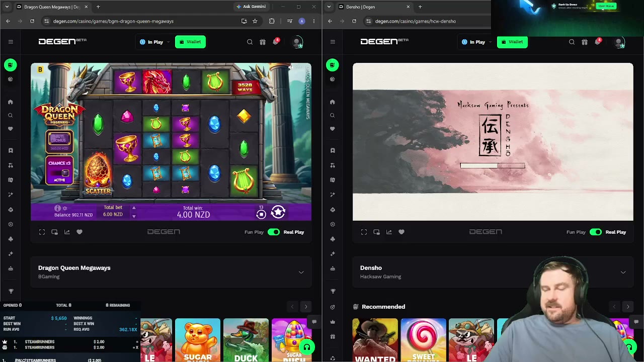644x362 pixels.
Task: Open tab search chevron in Densho browser
Action: (x=329, y=7)
